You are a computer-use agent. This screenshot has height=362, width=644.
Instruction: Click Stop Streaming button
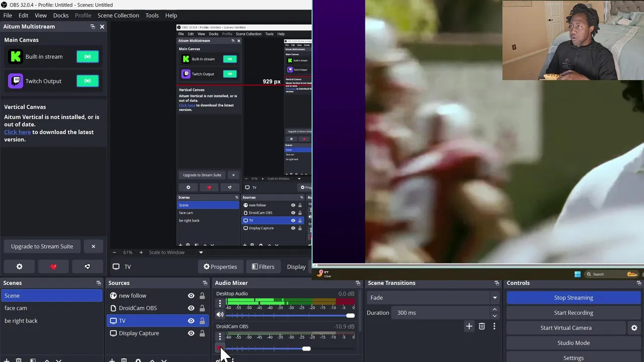pos(574,298)
